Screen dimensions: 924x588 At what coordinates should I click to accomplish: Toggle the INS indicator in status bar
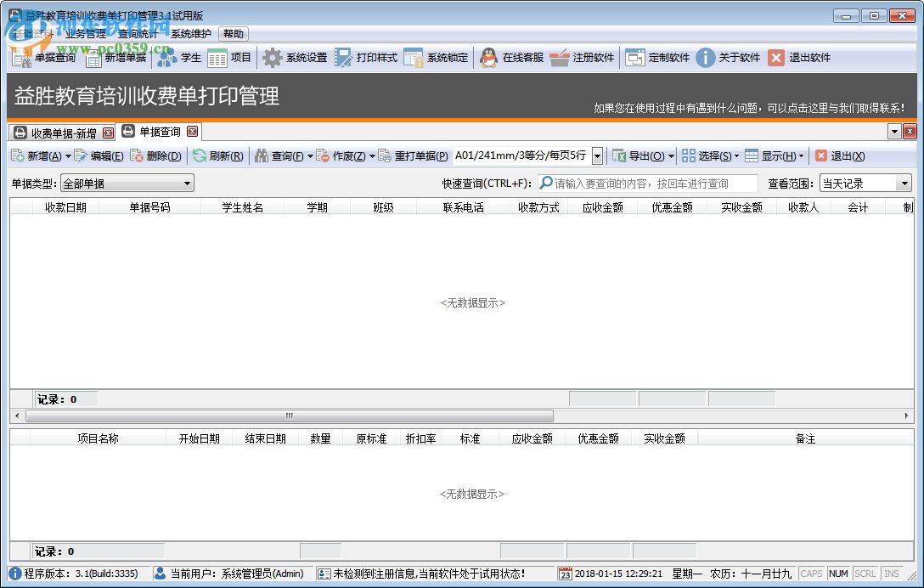[x=890, y=574]
